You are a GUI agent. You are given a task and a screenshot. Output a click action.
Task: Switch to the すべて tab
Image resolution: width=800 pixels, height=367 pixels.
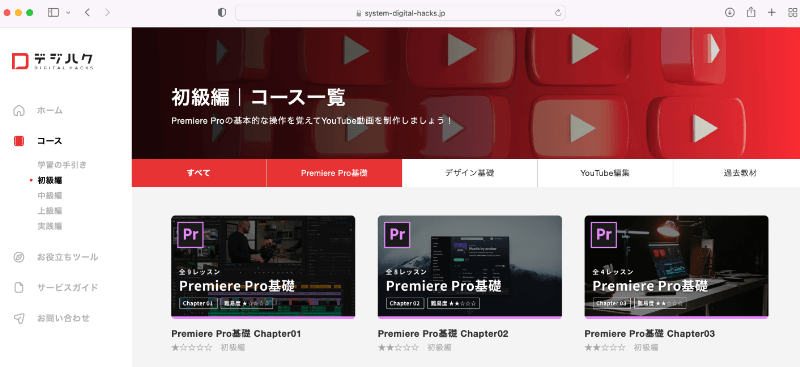tap(199, 173)
